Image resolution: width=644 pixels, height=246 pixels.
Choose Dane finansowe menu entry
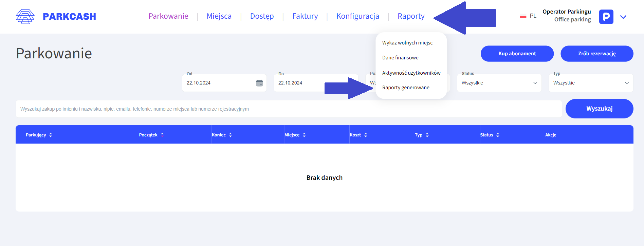[400, 58]
